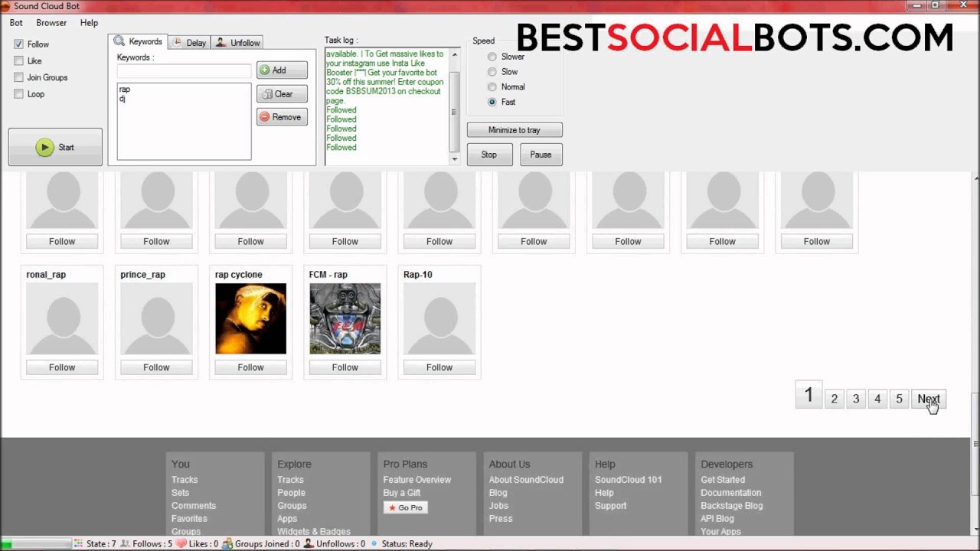Click Task log scrollbar up arrow

(x=455, y=55)
